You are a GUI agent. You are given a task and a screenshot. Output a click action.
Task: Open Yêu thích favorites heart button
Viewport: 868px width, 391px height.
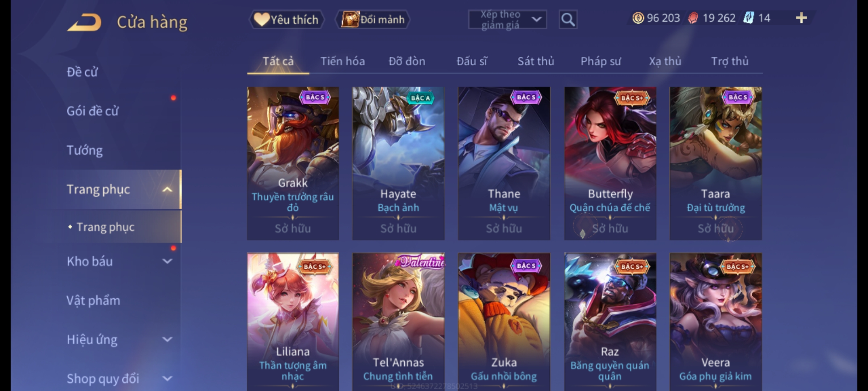(286, 20)
